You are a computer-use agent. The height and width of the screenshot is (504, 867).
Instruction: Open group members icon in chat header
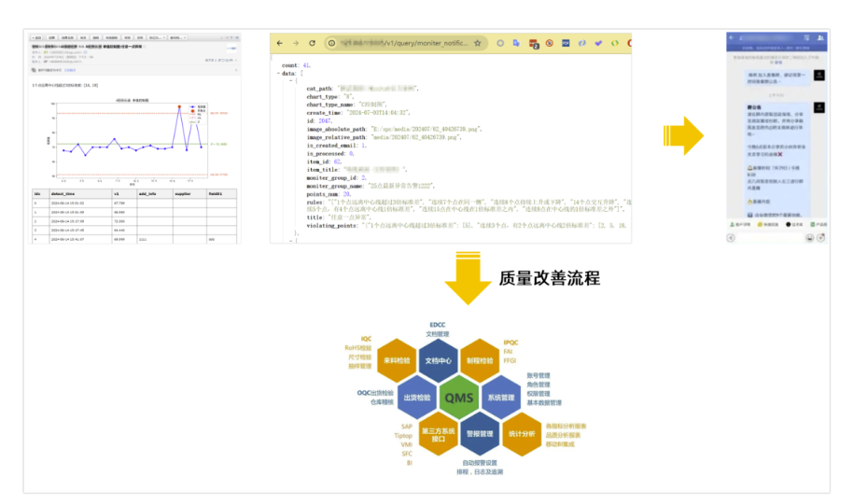[818, 38]
